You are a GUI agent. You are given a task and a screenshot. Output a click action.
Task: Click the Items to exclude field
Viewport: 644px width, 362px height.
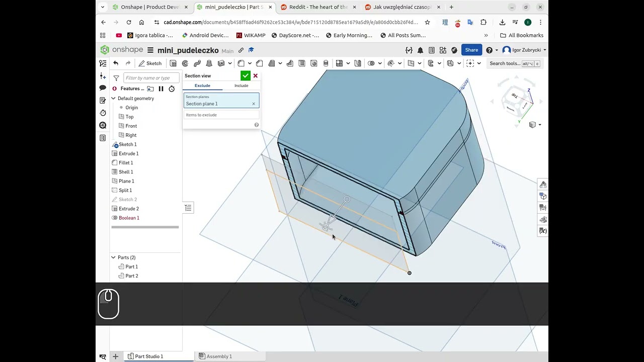click(221, 115)
